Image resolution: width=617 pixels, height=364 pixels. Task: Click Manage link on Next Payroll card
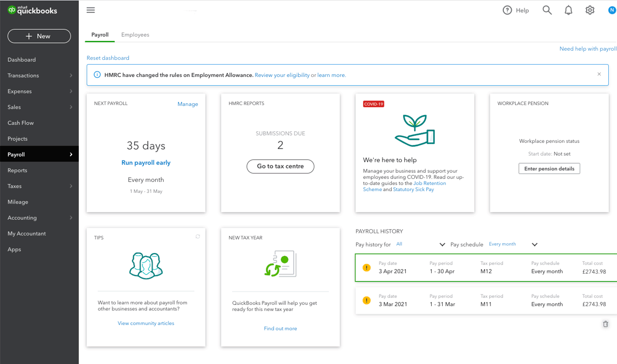[x=188, y=104]
